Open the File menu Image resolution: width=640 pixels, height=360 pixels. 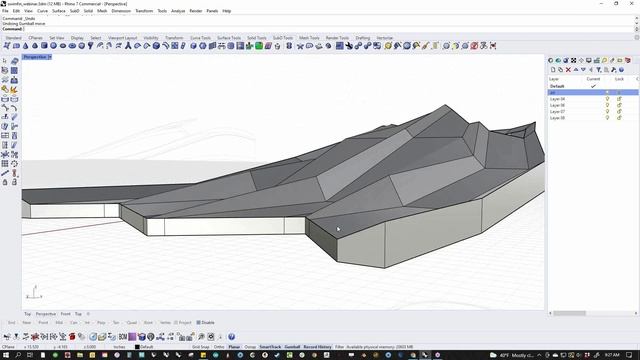[x=5, y=11]
